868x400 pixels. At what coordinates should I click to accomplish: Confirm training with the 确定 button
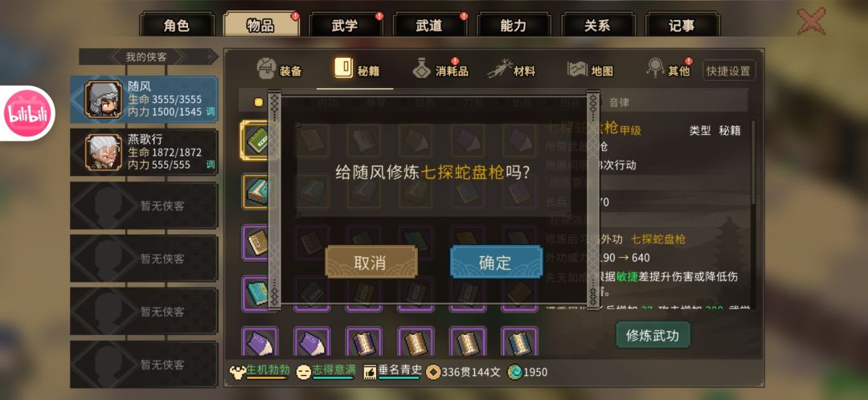(x=496, y=262)
